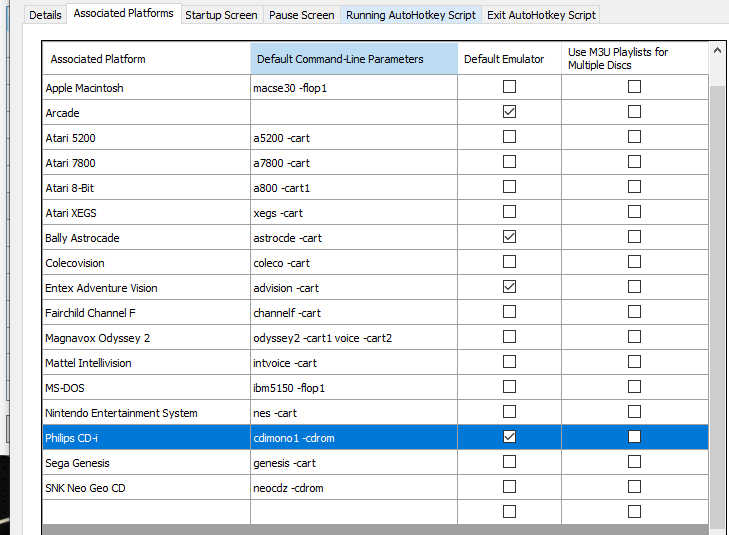Screen dimensions: 729x535
Task: Enable M3U Playlists for Apple Macintosh
Action: pos(635,87)
